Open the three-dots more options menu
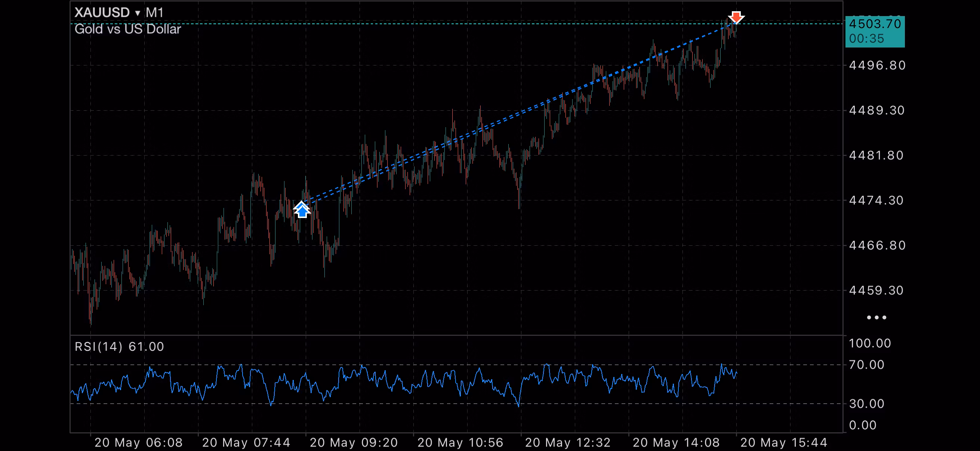 tap(876, 317)
